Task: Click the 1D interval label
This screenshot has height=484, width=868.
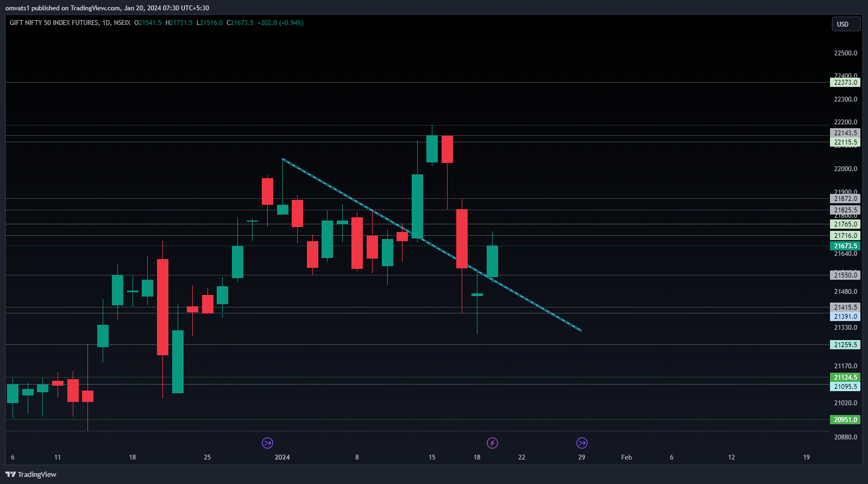Action: (x=106, y=23)
